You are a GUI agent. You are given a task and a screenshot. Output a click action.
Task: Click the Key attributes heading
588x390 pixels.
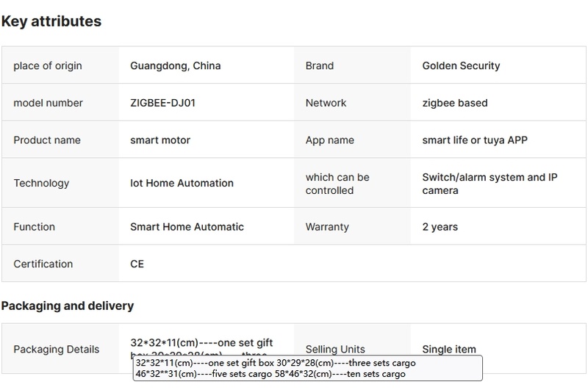(51, 21)
